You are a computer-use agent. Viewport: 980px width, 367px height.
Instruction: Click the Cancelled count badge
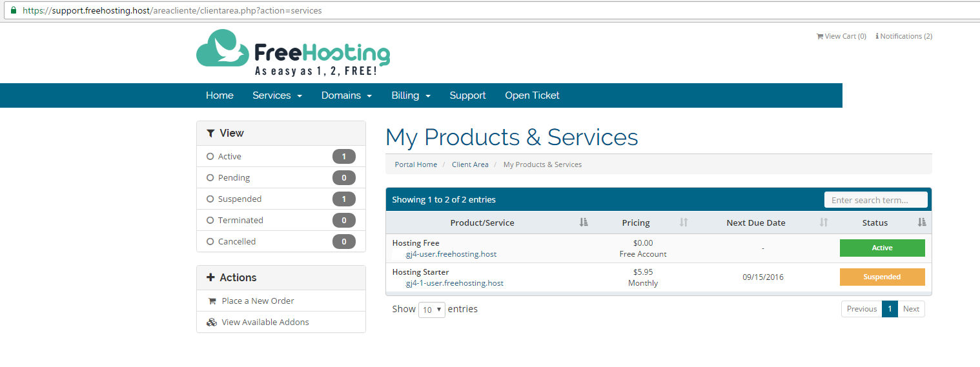point(343,241)
